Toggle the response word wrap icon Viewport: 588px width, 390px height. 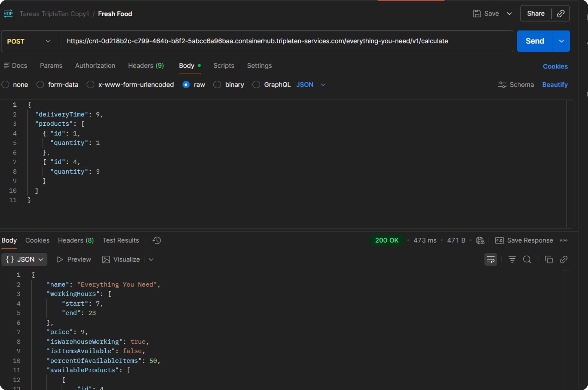pyautogui.click(x=490, y=259)
